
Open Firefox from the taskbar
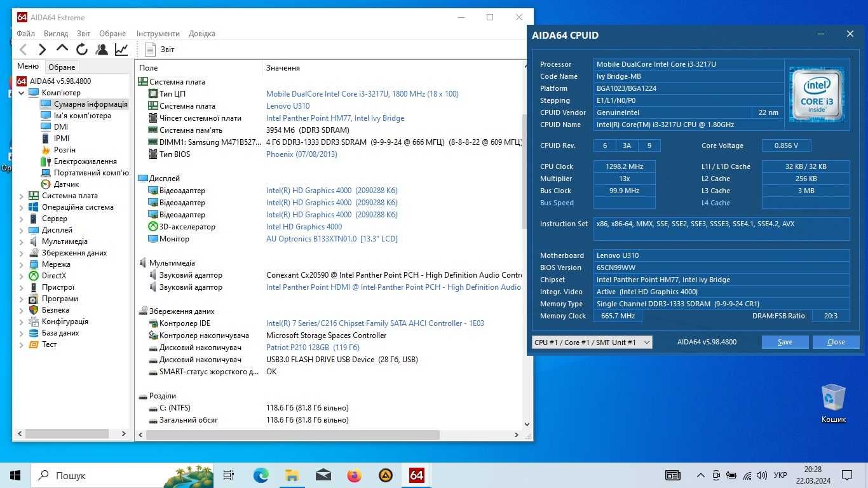(354, 475)
